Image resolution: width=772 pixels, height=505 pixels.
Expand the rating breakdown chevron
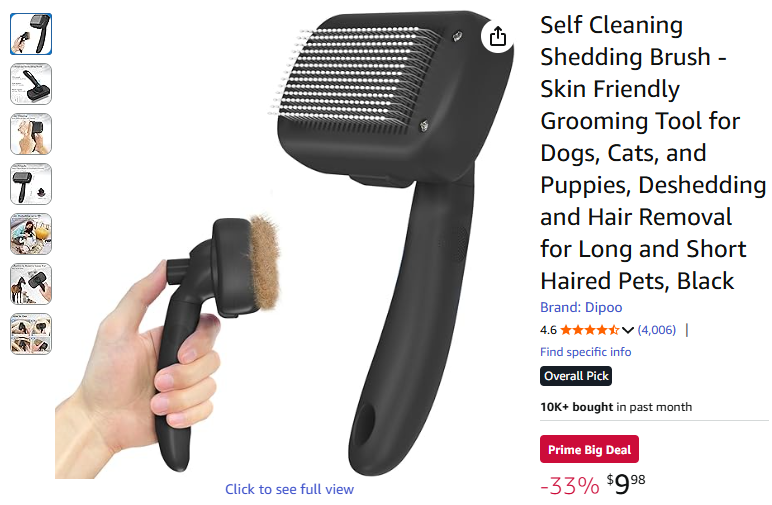[x=627, y=330]
